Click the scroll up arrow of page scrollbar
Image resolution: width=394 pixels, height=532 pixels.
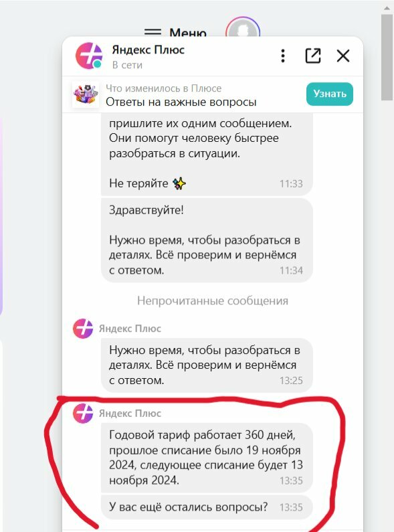click(x=387, y=8)
